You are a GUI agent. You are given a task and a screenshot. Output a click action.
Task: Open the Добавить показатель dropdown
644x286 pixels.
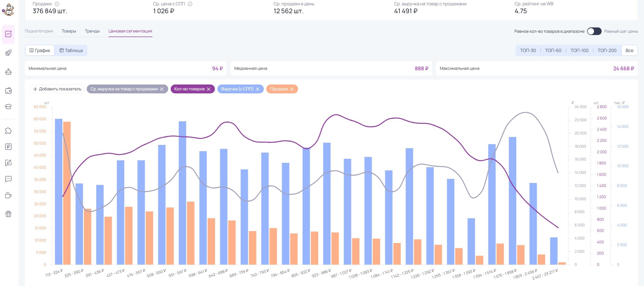[57, 89]
